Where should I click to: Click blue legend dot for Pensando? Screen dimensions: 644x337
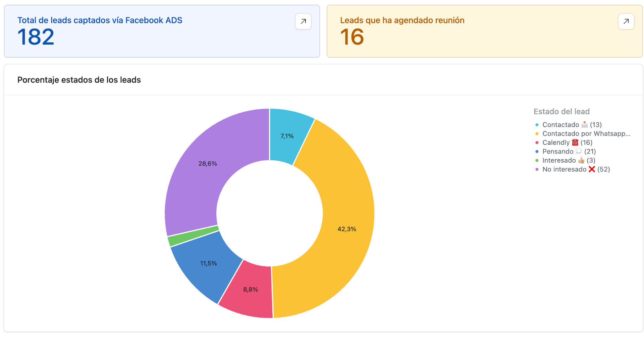coord(537,152)
